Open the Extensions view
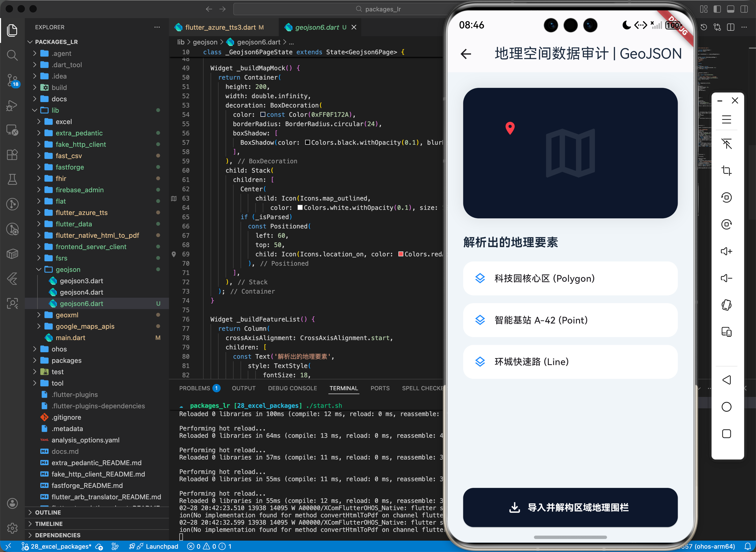The image size is (756, 552). [x=12, y=155]
